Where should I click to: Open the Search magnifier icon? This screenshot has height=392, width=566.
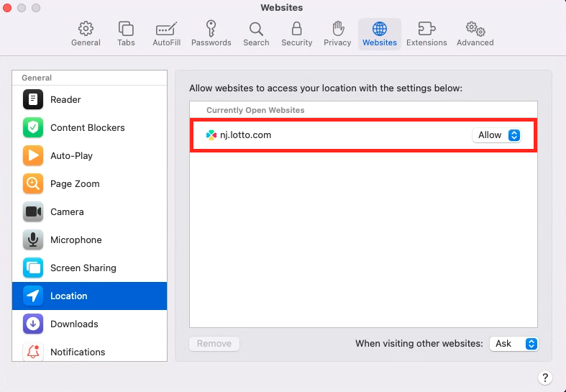[x=256, y=29]
